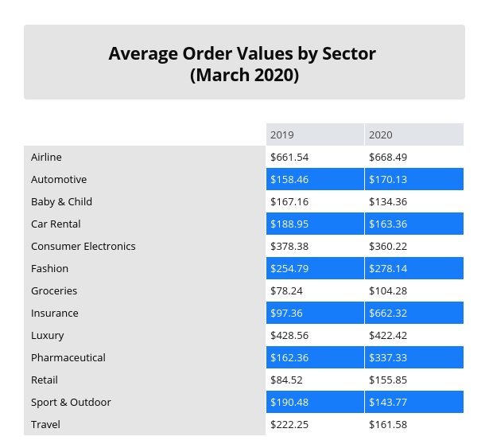
Task: Select the Fashion 2020 value $278.14
Action: tap(388, 269)
